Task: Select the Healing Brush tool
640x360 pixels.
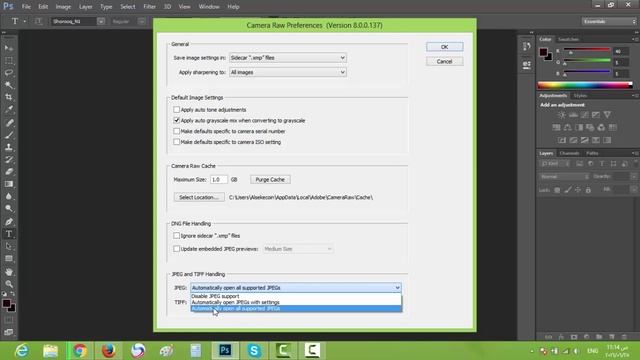Action: (9, 122)
